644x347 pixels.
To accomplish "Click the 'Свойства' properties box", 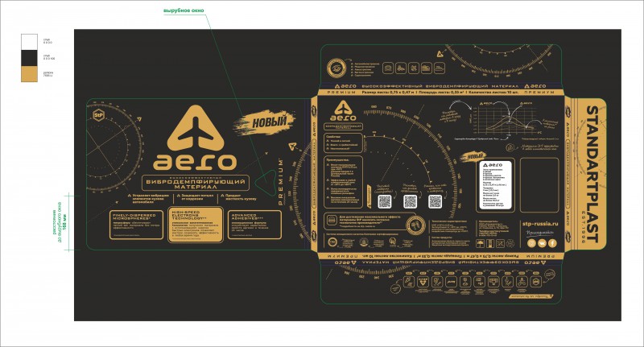I will click(344, 143).
